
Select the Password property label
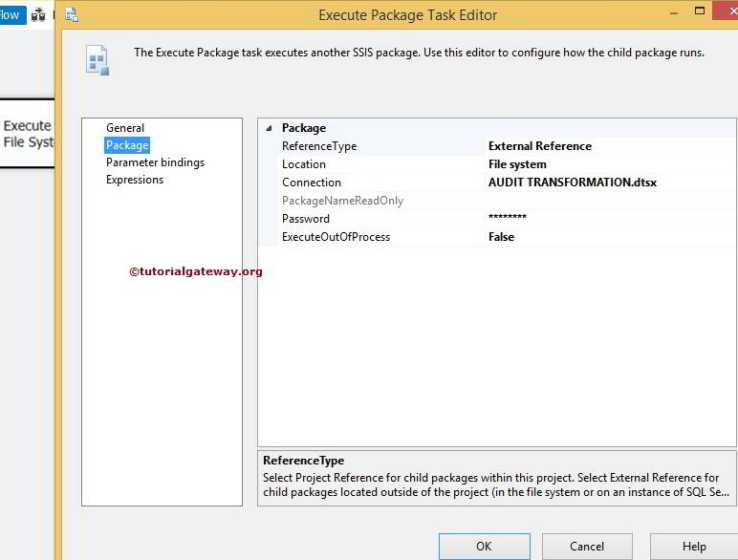[x=306, y=219]
